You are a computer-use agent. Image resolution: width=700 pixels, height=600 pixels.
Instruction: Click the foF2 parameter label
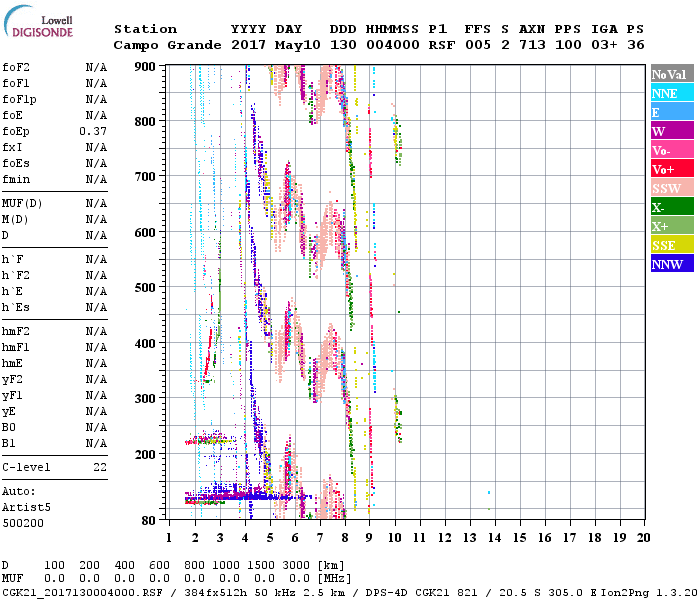(16, 67)
